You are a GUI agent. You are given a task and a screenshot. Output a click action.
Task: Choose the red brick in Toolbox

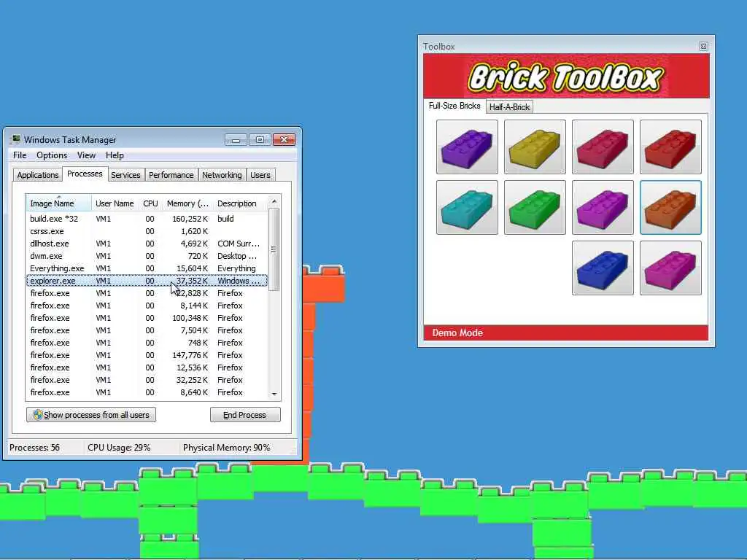[x=670, y=147]
